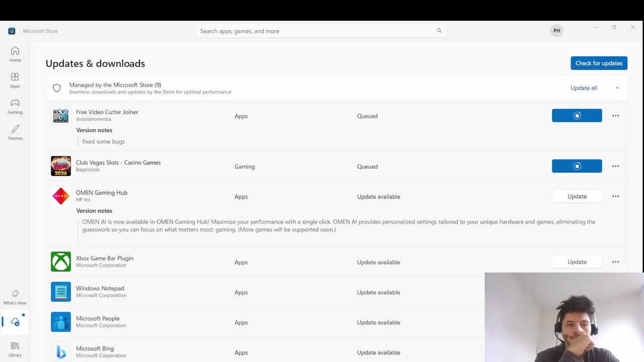Focus the Search apps, games field

click(321, 31)
